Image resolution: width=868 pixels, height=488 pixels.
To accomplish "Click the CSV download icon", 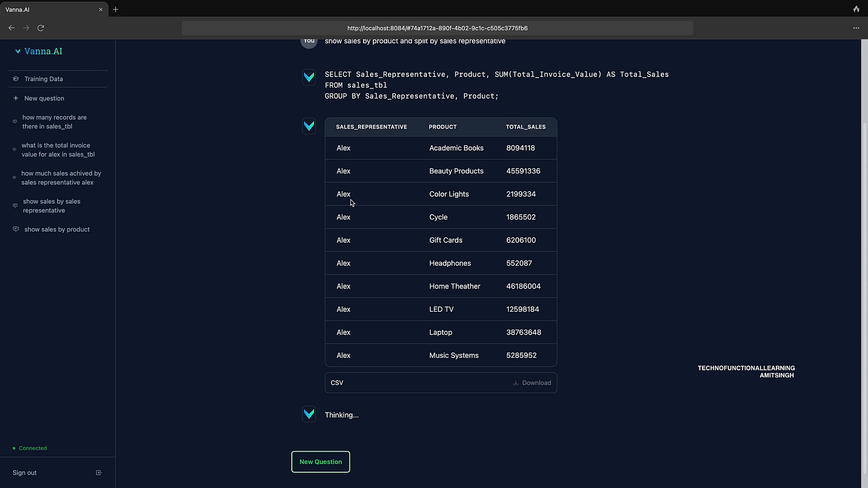I will 515,383.
